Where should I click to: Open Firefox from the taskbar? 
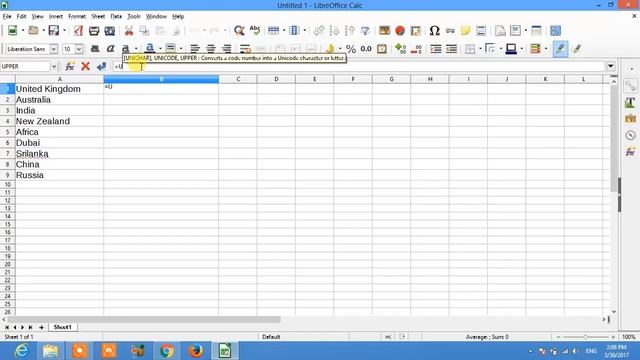coord(196,351)
